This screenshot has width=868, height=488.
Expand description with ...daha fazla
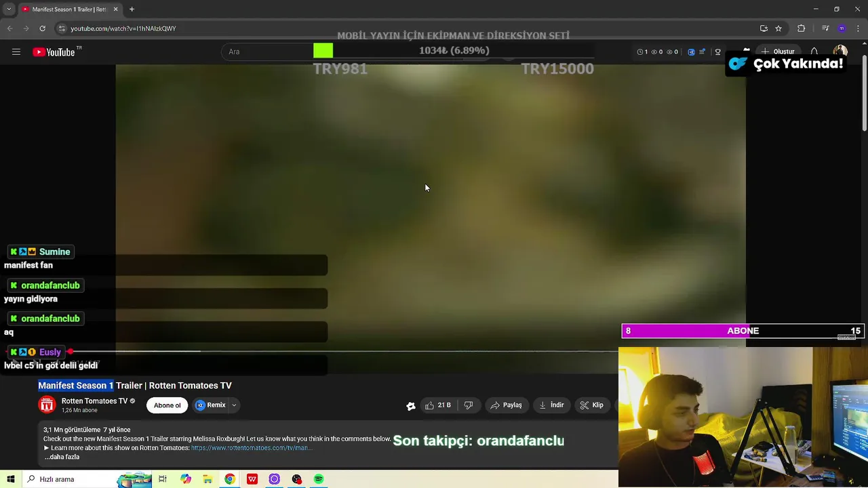point(62,457)
